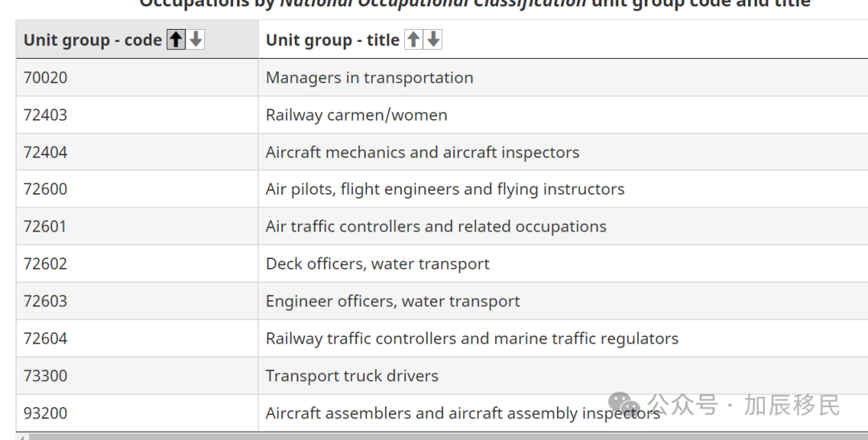Select "Aircraft mechanics and aircraft inspectors" cell

click(423, 152)
